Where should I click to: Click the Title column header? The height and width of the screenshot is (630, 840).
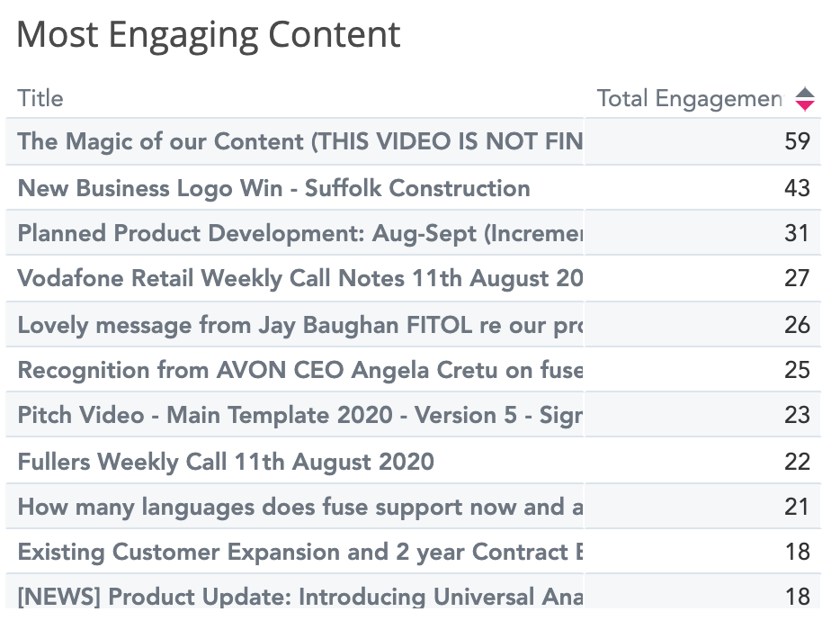[40, 99]
